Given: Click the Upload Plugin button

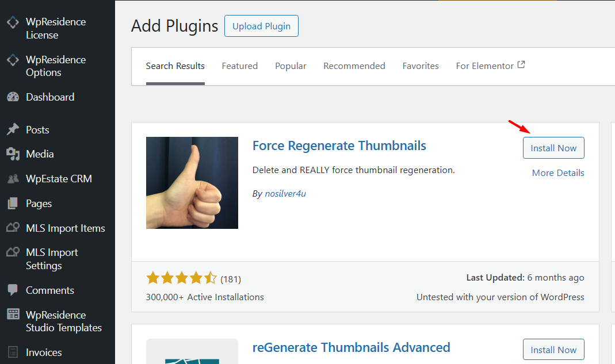Looking at the screenshot, I should click(261, 26).
